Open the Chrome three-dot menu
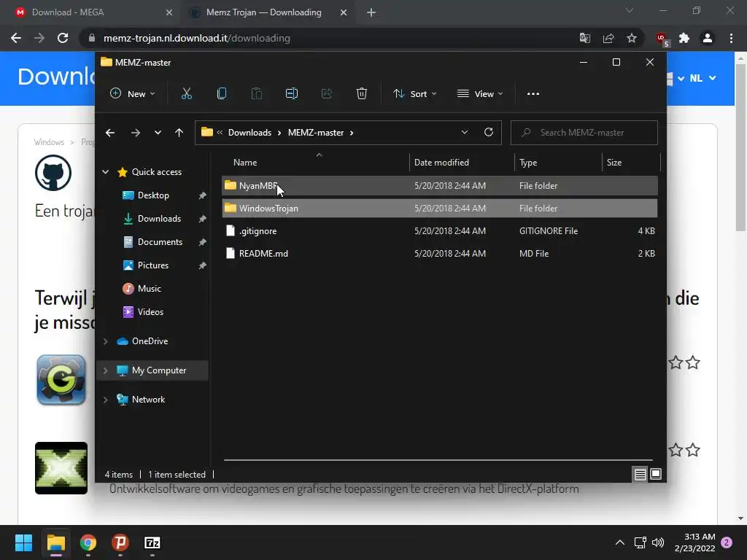The width and height of the screenshot is (747, 560). 731,38
